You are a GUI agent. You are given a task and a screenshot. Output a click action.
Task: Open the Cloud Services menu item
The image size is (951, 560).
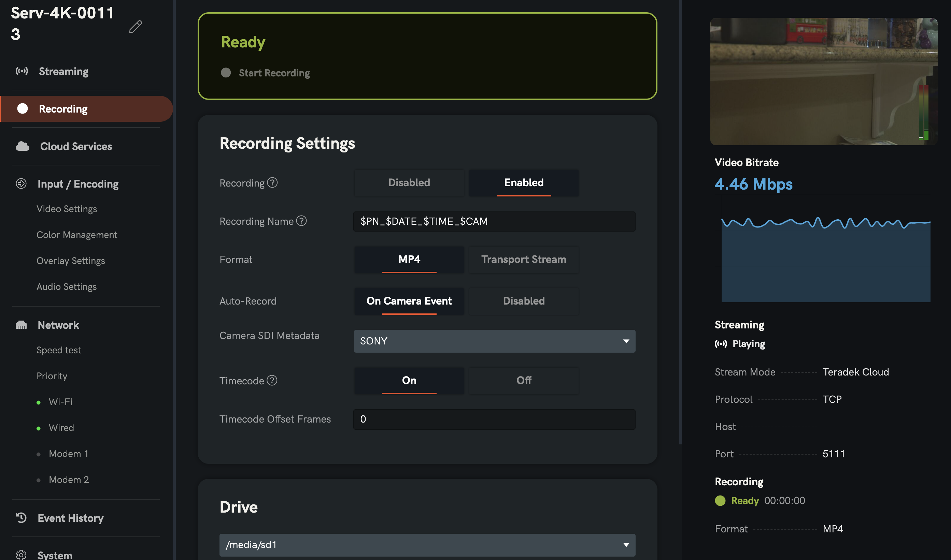click(x=76, y=146)
